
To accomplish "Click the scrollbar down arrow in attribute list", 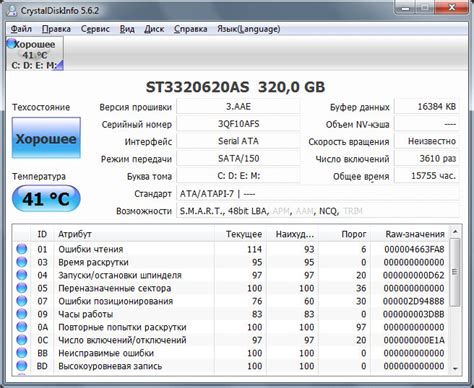I will click(x=455, y=369).
